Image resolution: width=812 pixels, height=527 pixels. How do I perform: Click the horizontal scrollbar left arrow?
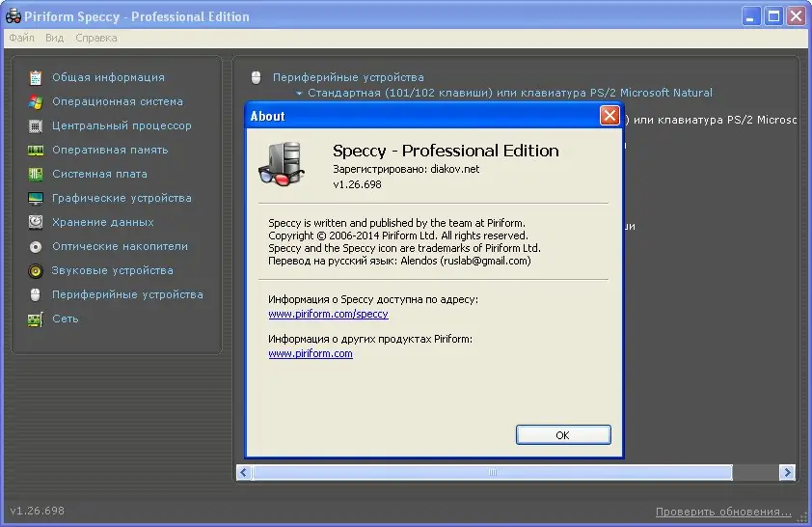[x=244, y=473]
